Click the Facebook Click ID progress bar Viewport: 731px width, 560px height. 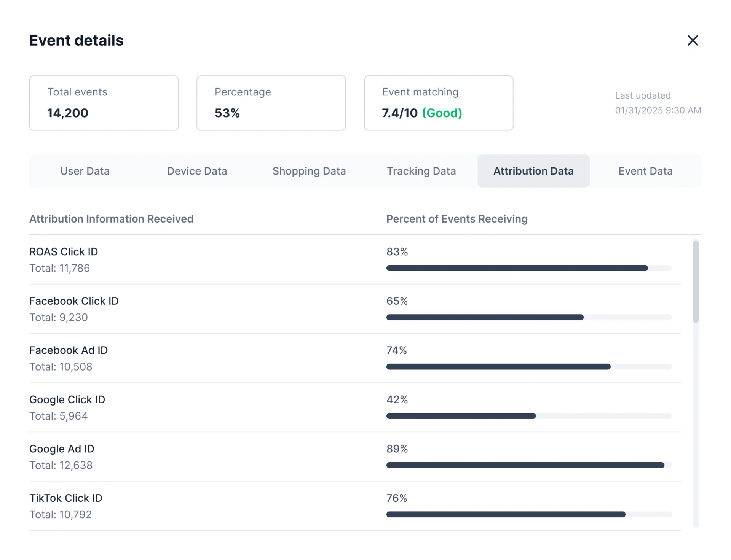(x=529, y=317)
